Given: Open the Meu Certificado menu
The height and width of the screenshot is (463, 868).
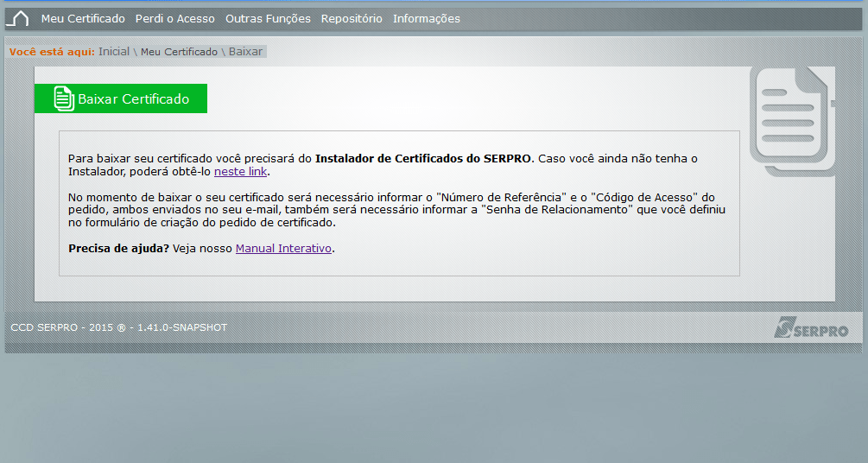Looking at the screenshot, I should click(x=83, y=19).
